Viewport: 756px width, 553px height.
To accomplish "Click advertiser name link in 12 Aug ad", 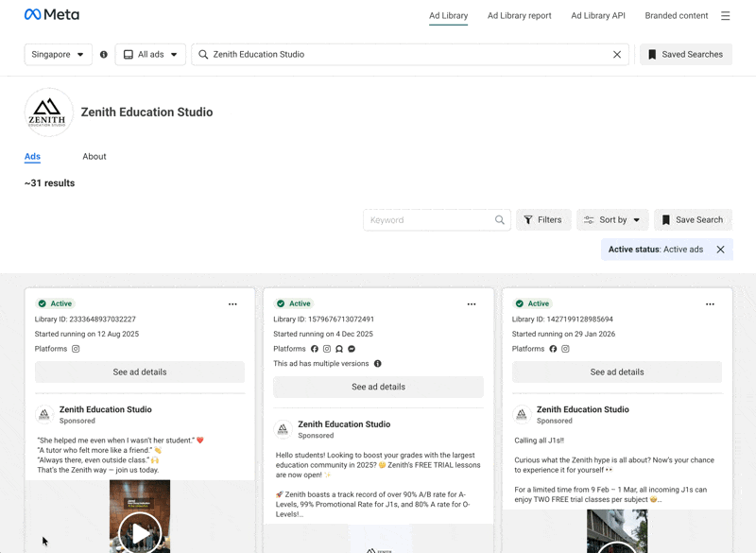I will click(106, 409).
